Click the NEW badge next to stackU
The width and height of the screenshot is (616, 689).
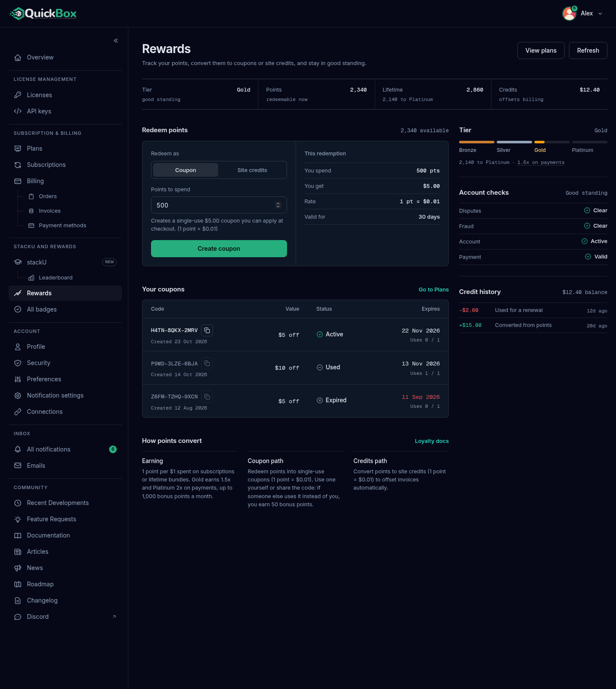(110, 262)
